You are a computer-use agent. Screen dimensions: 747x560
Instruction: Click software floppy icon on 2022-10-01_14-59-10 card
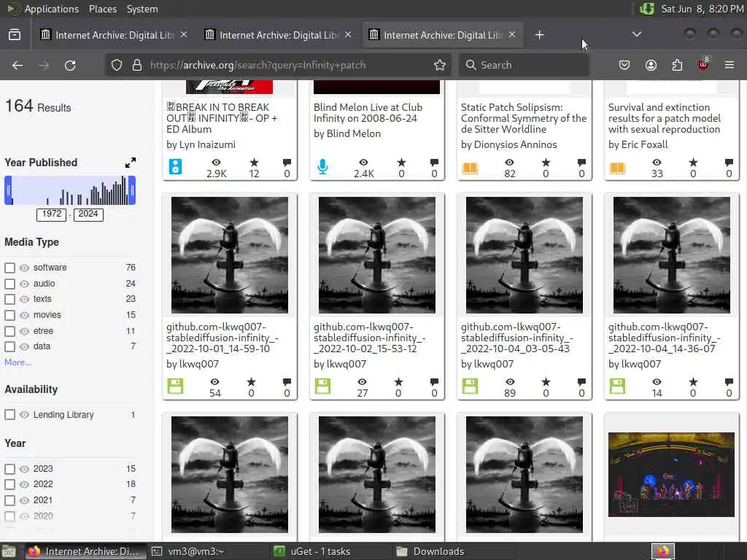tap(175, 386)
